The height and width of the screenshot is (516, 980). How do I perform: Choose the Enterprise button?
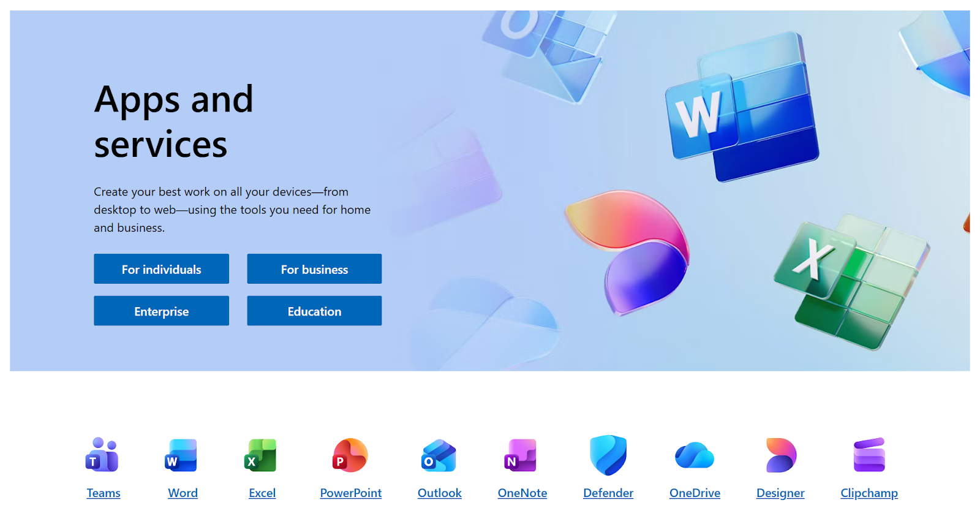point(161,311)
